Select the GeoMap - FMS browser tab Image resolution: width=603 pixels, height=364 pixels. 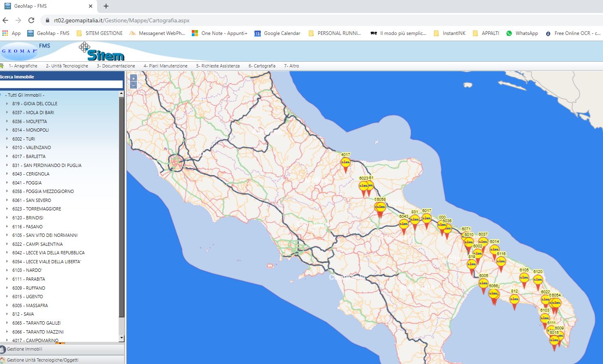pyautogui.click(x=48, y=6)
